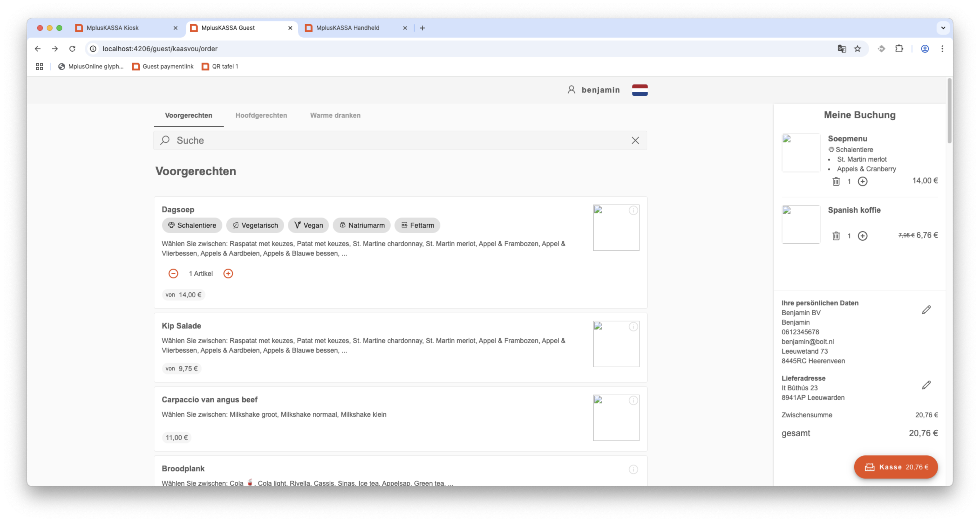View site information icon in address bar
Image resolution: width=980 pixels, height=522 pixels.
[x=93, y=49]
